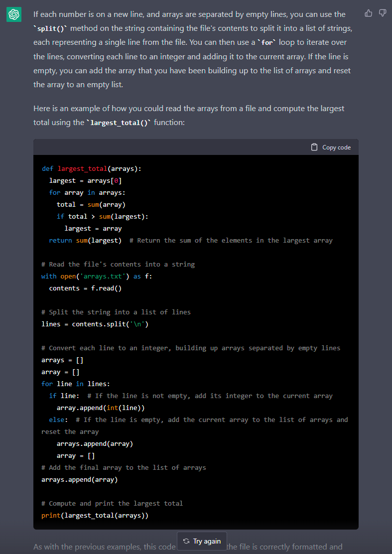Click the comment '# Split the string into a list of lines'
The image size is (392, 554).
[x=116, y=312]
